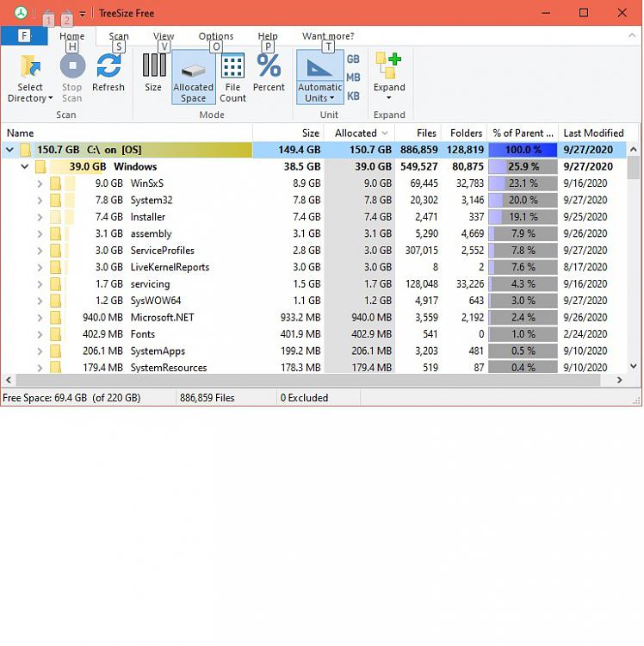Viewport: 644px width, 646px height.
Task: Open the Home tab
Action: point(71,36)
